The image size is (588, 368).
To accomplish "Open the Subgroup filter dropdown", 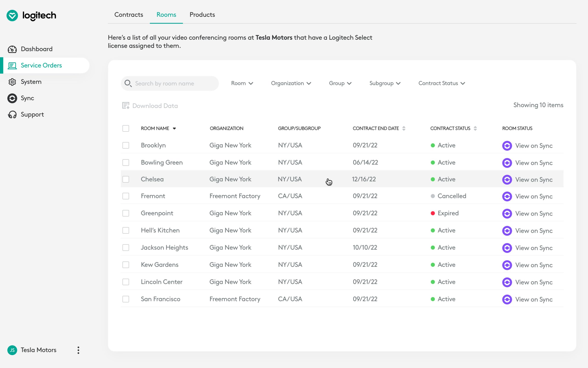I will click(x=385, y=83).
